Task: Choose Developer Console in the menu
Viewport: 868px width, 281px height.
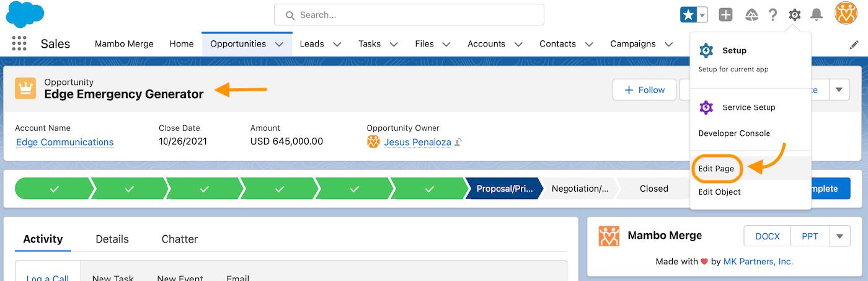Action: [x=734, y=133]
